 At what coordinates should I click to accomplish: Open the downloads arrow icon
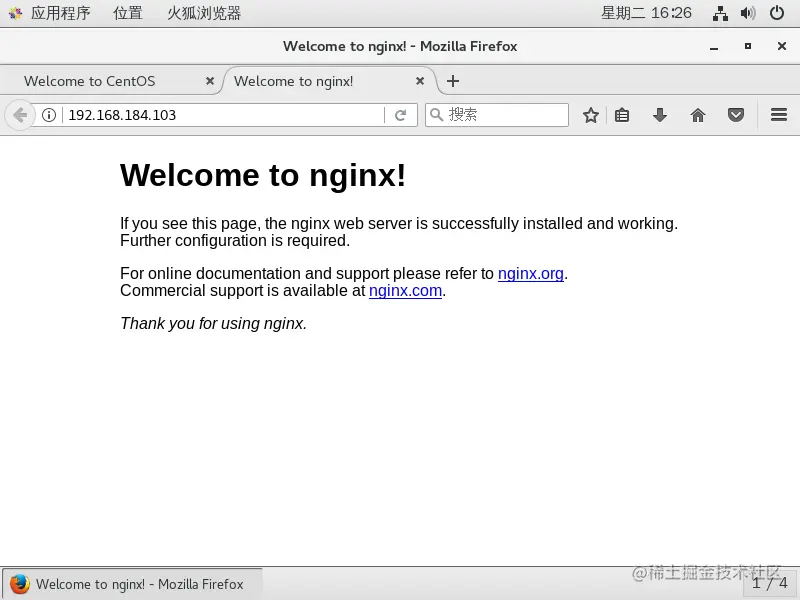[660, 115]
